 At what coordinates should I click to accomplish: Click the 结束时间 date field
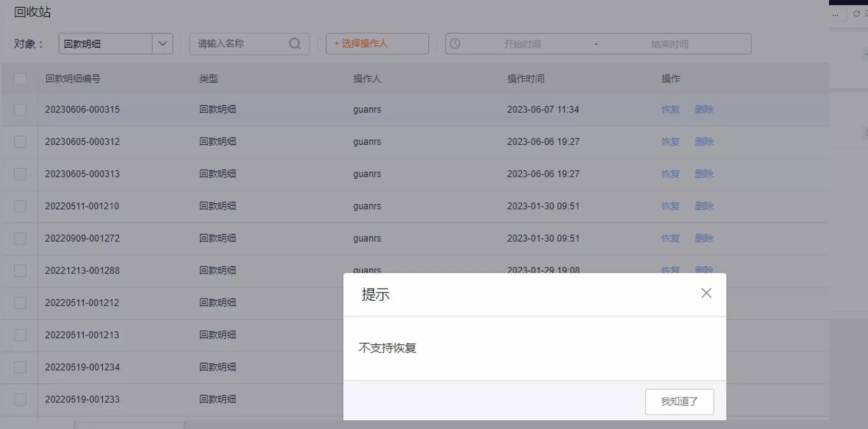click(669, 44)
